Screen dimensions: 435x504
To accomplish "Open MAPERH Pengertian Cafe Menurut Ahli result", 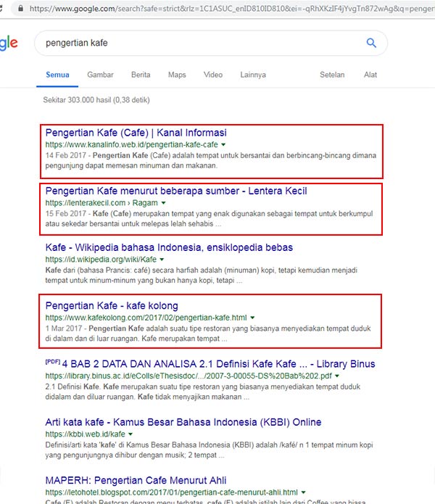I will click(136, 480).
